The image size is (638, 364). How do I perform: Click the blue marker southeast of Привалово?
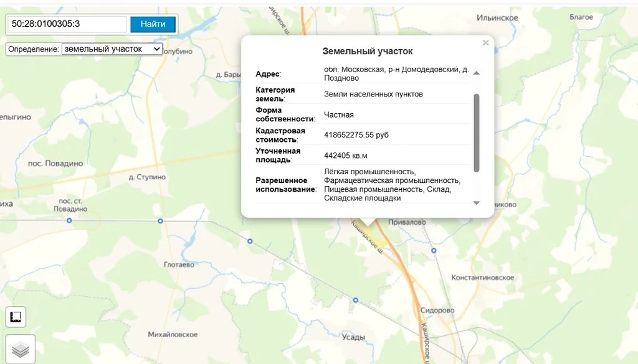click(x=434, y=250)
